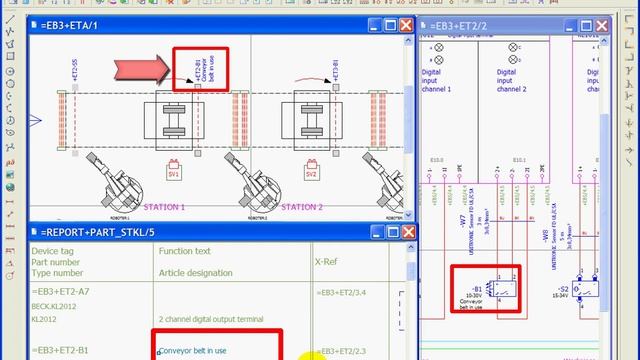This screenshot has height=360, width=640.
Task: Select the Digital input channel 1 text
Action: click(x=436, y=80)
